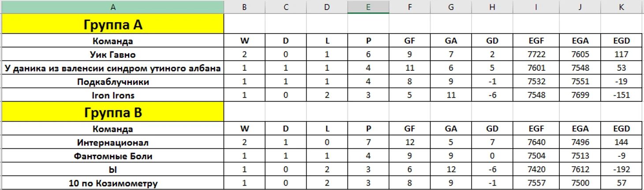Click EGF value 7557 in last row
The image size is (644, 190).
click(536, 183)
